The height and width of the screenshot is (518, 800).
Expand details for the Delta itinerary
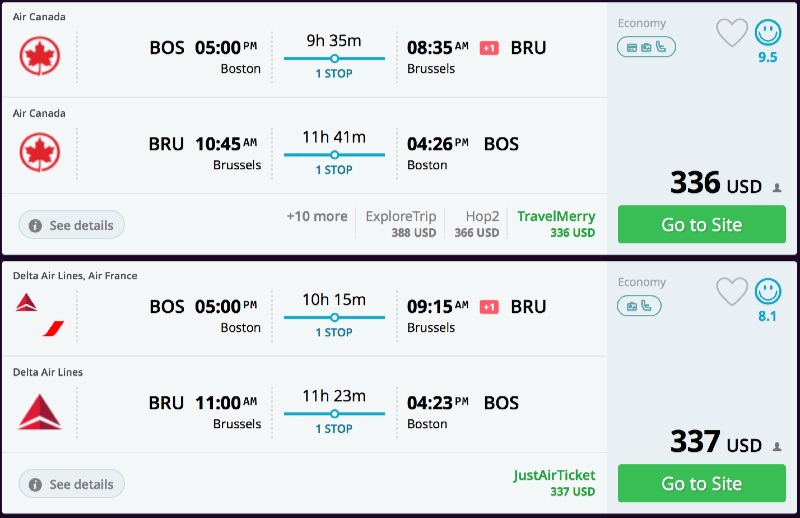pos(72,484)
